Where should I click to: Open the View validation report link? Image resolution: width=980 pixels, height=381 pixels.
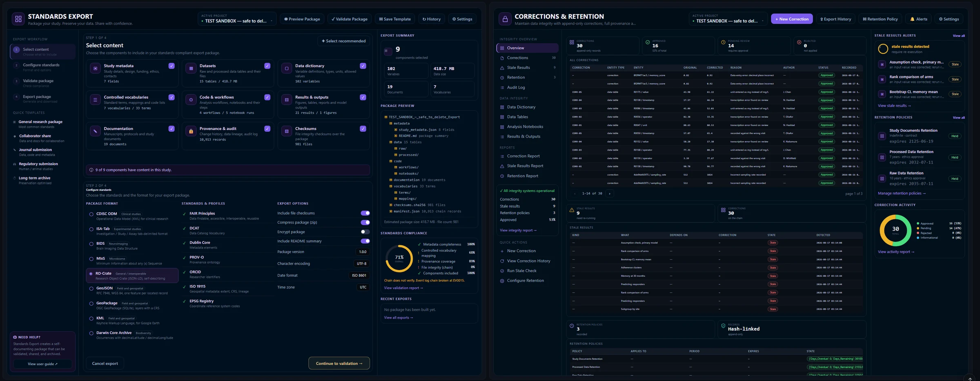[x=403, y=288]
